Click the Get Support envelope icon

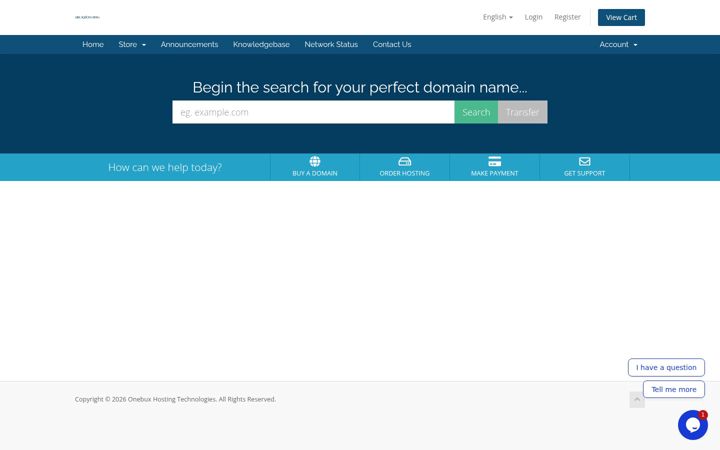point(585,161)
